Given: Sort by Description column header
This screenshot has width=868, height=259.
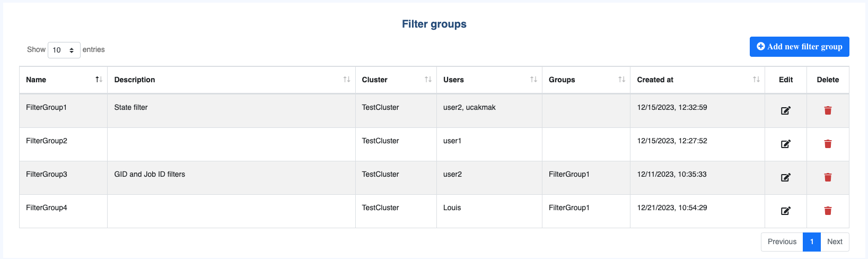Looking at the screenshot, I should click(231, 80).
